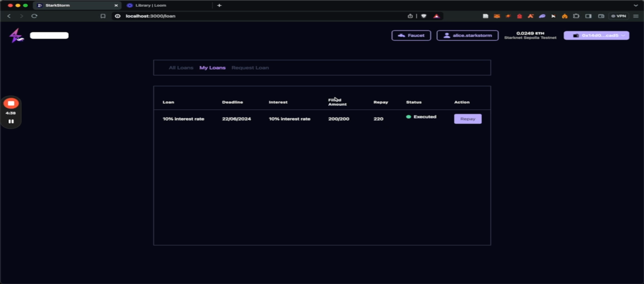The image size is (644, 284).
Task: Click the share page icon
Action: (x=410, y=16)
